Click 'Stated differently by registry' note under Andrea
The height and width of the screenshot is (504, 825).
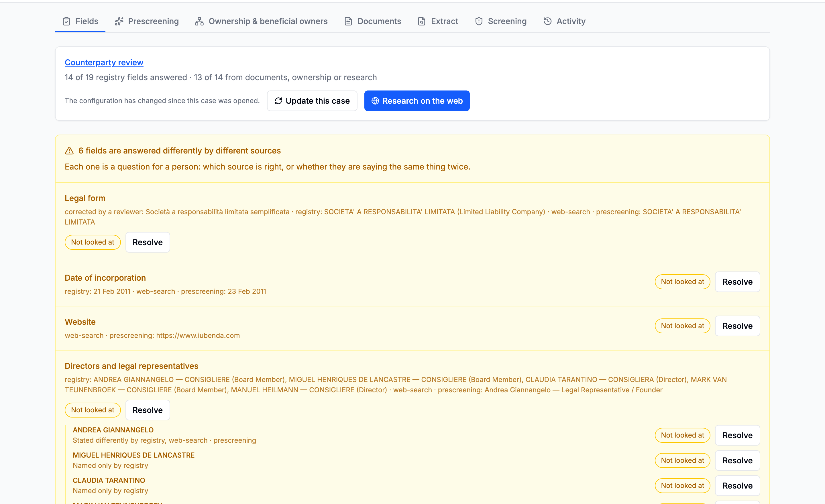point(164,440)
